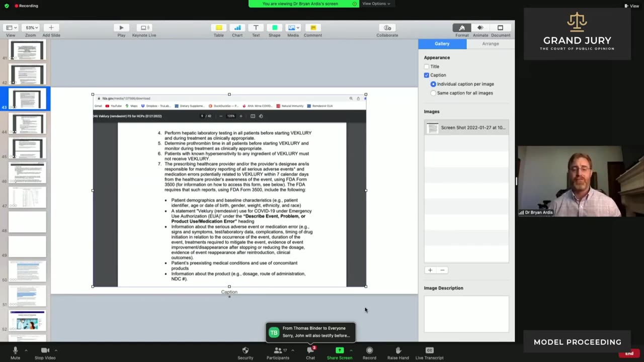Expand the Share Screen options arrow

pyautogui.click(x=351, y=350)
